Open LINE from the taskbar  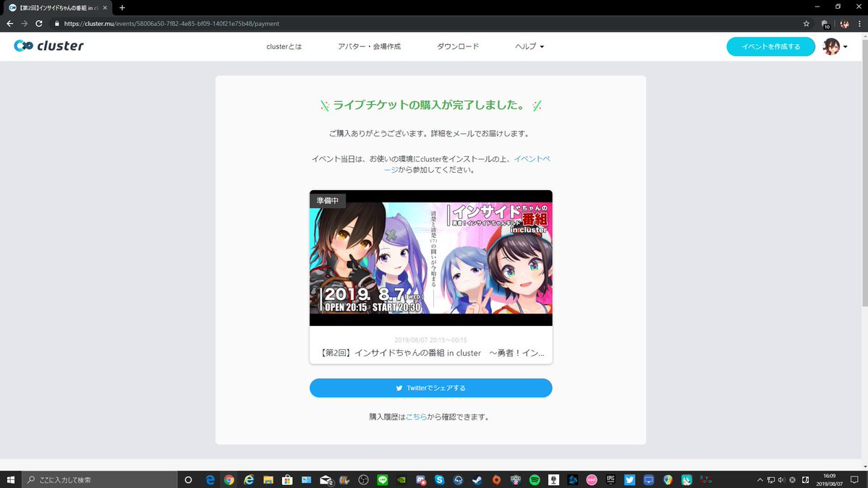[x=382, y=479]
